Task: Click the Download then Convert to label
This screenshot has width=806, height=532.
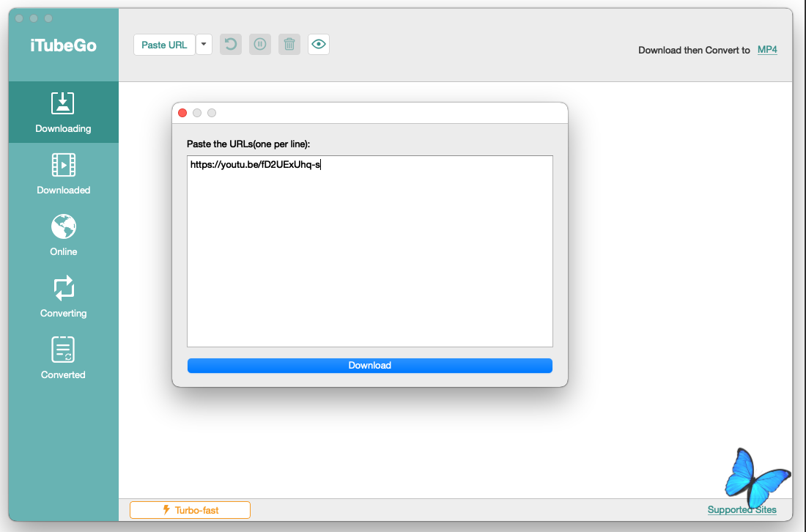Action: click(694, 51)
